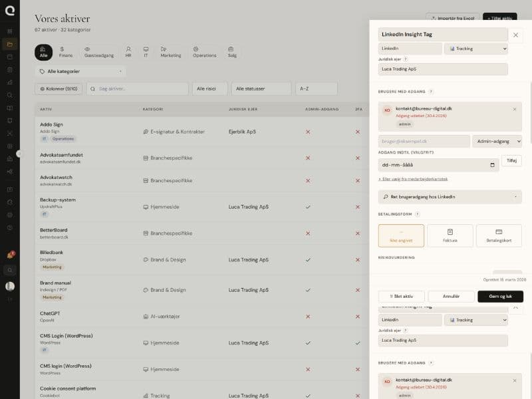Open the highlighted folder icon in sidebar

[10, 44]
